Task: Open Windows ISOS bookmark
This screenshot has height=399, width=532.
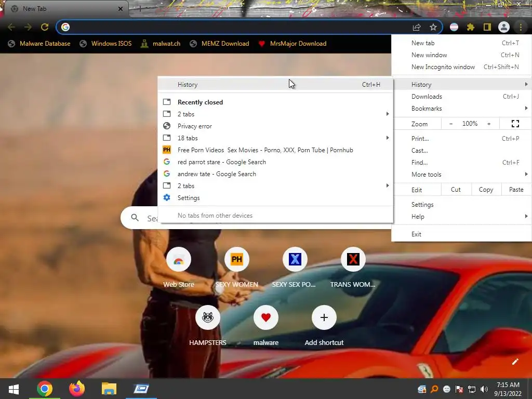Action: [x=105, y=44]
